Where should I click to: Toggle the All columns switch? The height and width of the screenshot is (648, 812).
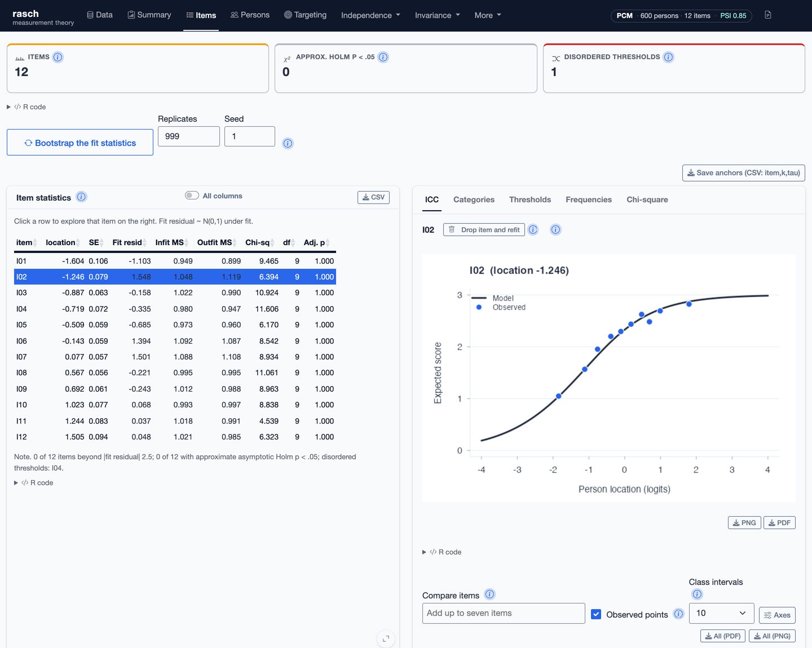(192, 196)
